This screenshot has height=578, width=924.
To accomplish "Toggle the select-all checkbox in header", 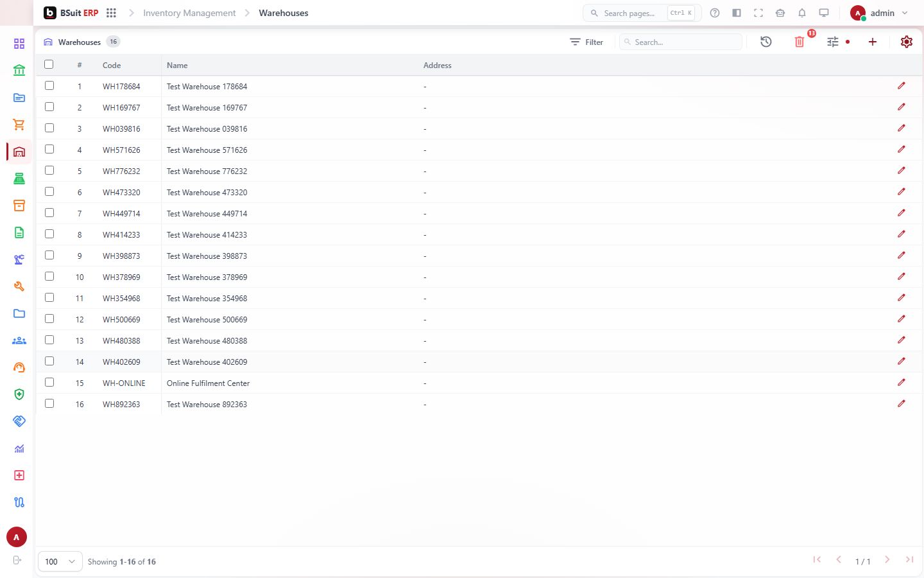I will [49, 64].
